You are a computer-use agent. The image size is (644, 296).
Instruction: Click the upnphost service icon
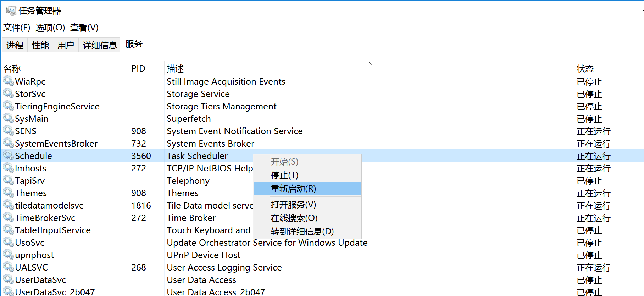[9, 255]
